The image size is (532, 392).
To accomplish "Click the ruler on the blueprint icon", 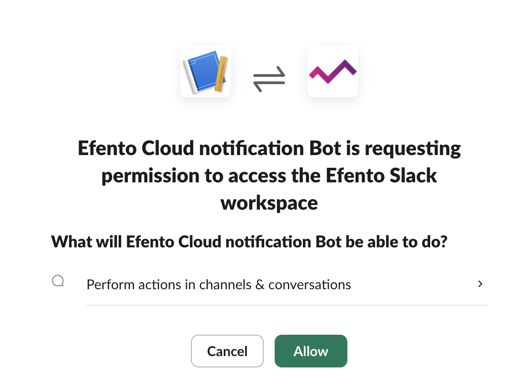I will point(221,74).
